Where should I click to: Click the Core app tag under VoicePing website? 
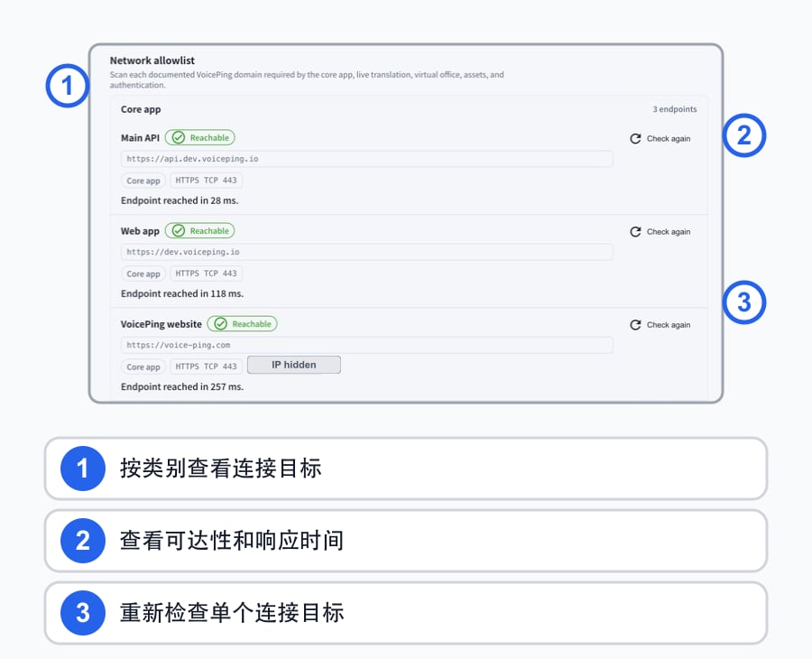pyautogui.click(x=143, y=367)
